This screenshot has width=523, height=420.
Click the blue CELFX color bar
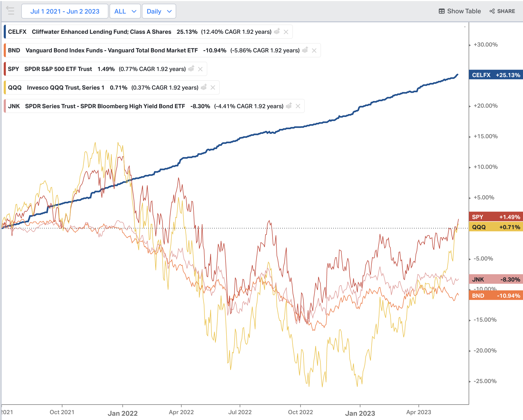pyautogui.click(x=5, y=32)
